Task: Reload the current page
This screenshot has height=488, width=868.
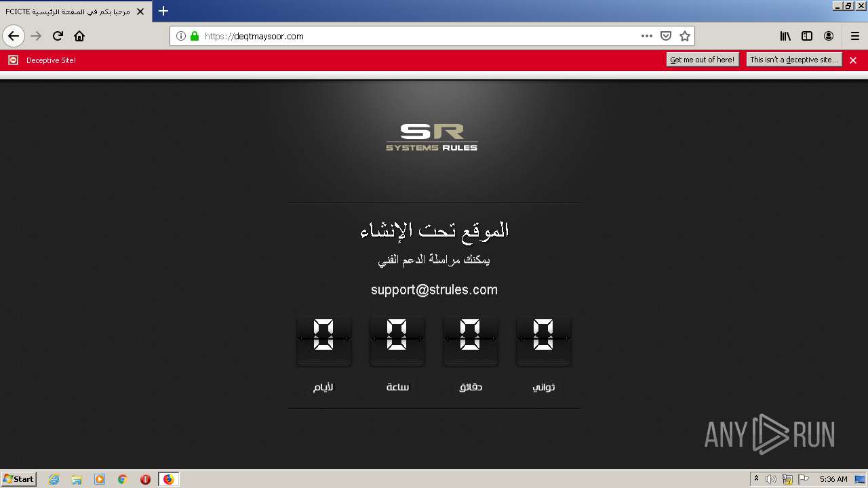Action: [x=58, y=36]
